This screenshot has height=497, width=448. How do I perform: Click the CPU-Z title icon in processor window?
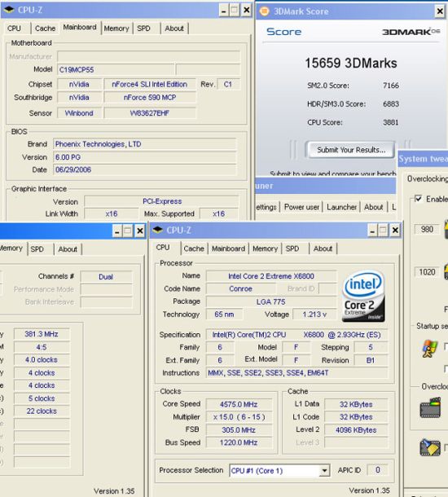[x=157, y=230]
